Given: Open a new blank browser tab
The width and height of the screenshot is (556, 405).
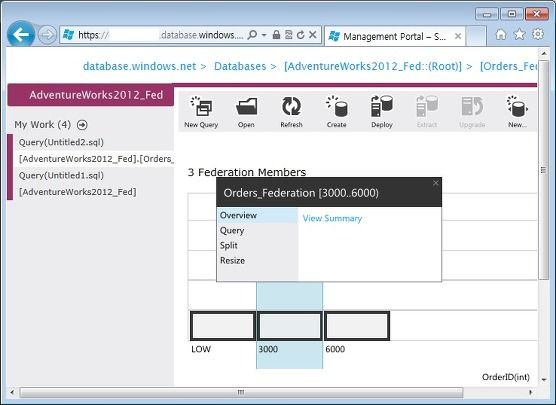Looking at the screenshot, I should (x=476, y=36).
